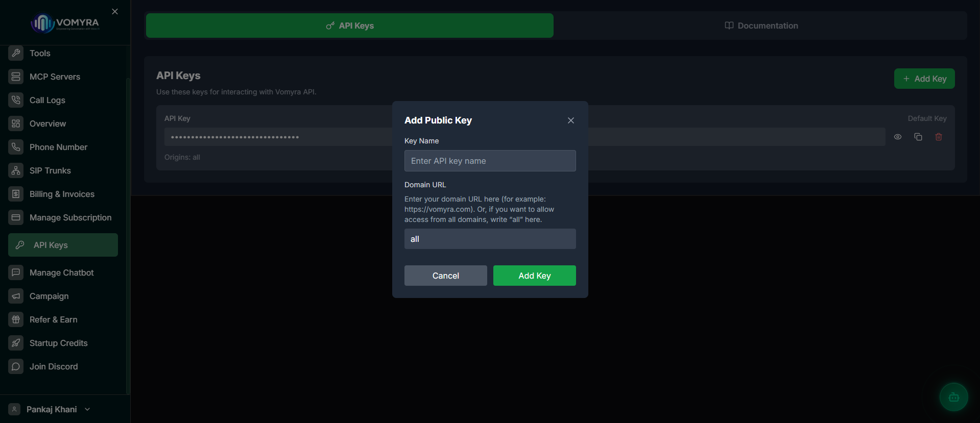
Task: Click the Origins: all text
Action: (182, 157)
